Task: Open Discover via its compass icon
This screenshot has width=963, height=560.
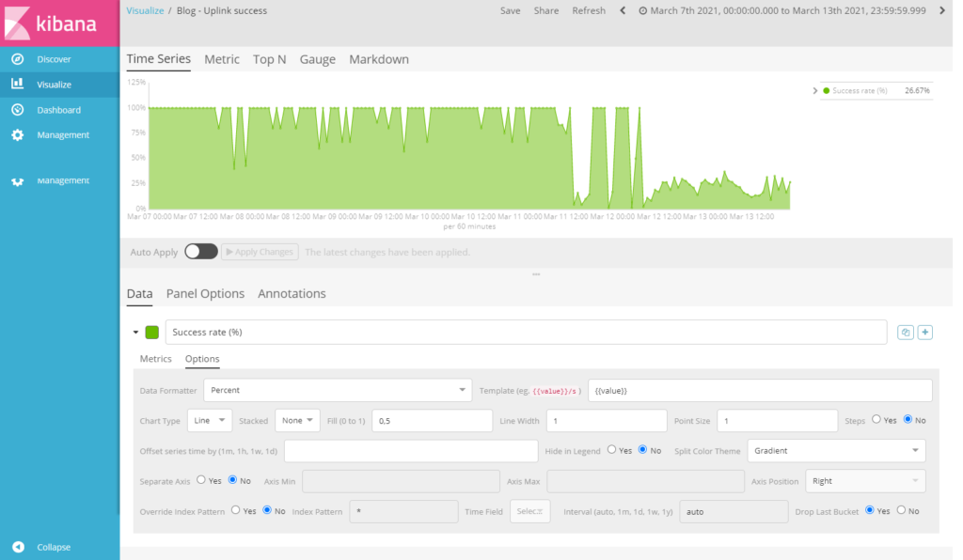Action: click(x=18, y=59)
